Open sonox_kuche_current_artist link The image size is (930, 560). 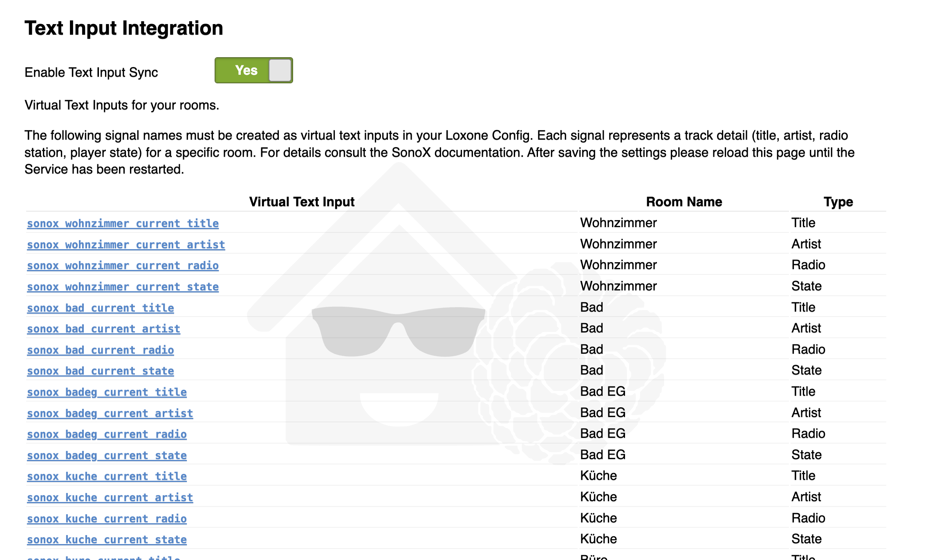pos(110,498)
